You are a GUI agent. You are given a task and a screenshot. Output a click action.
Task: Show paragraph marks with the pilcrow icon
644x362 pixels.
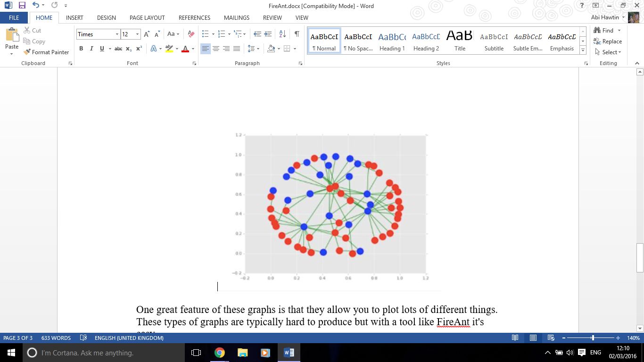[x=297, y=34]
